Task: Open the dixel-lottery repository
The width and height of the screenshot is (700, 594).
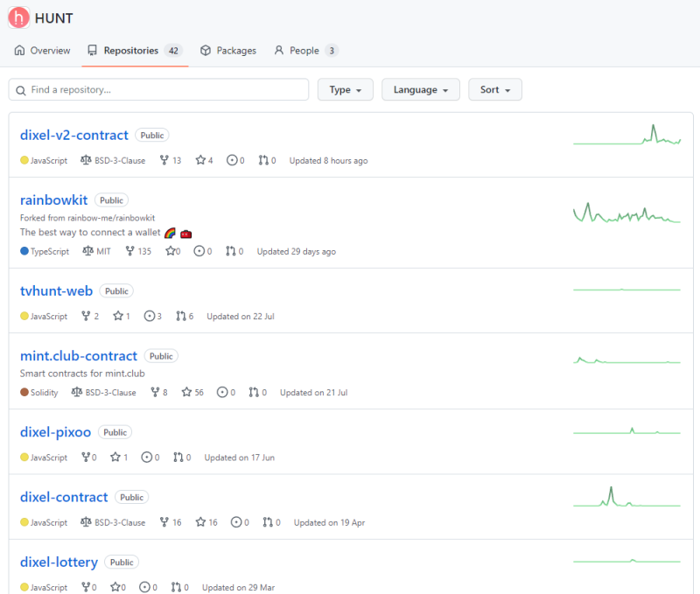Action: pyautogui.click(x=59, y=563)
